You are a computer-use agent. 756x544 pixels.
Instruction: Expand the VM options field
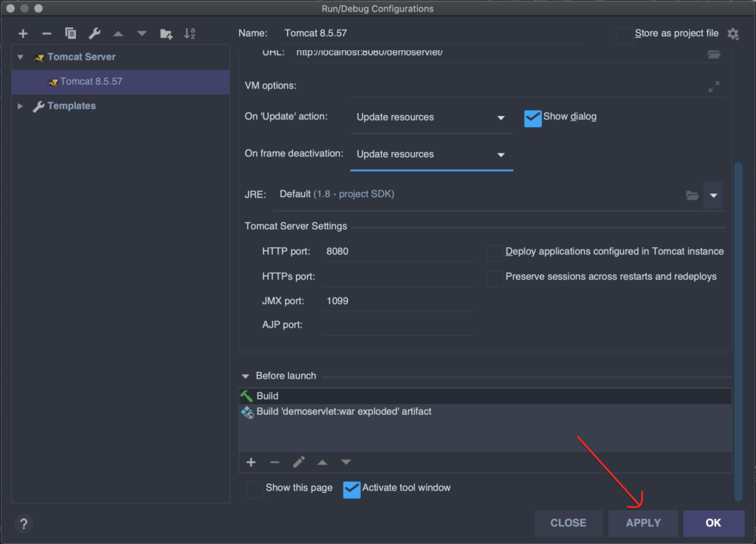tap(714, 87)
